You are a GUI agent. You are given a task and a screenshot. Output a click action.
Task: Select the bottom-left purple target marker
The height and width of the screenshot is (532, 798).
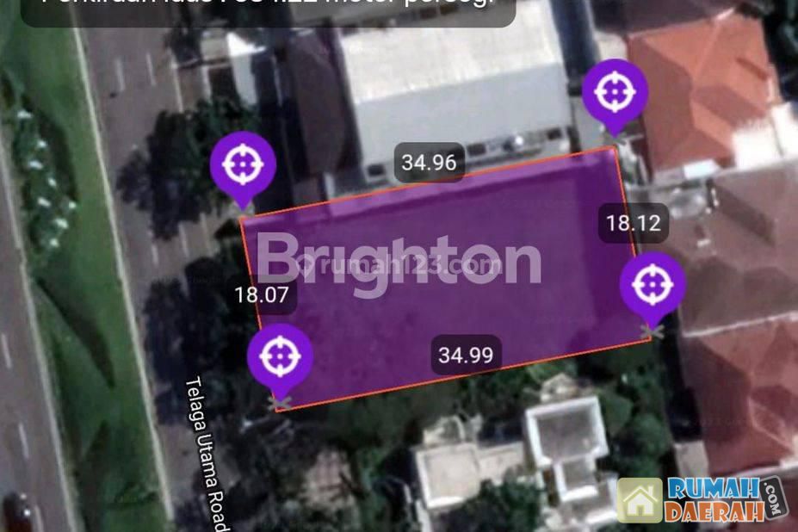[x=280, y=357]
